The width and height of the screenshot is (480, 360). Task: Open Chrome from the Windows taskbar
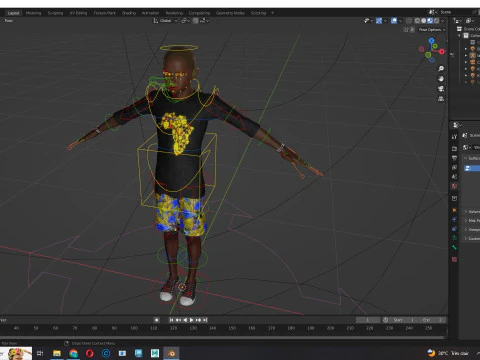coord(73,353)
